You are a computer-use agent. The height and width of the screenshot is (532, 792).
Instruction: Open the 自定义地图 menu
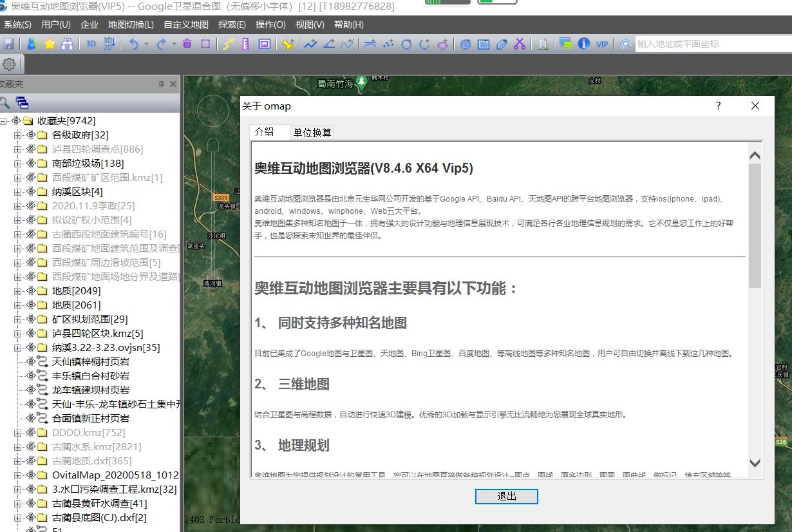186,24
